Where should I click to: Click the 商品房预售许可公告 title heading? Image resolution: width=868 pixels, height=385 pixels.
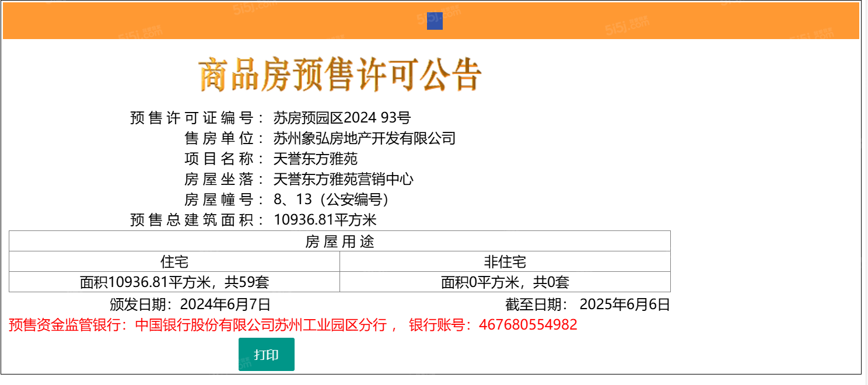pyautogui.click(x=340, y=75)
